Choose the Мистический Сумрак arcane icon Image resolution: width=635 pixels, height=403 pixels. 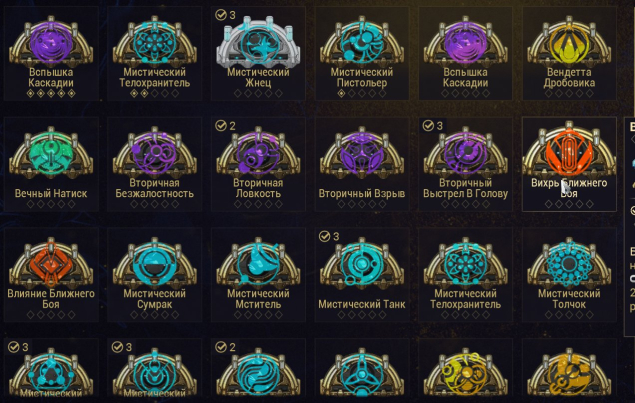click(155, 263)
